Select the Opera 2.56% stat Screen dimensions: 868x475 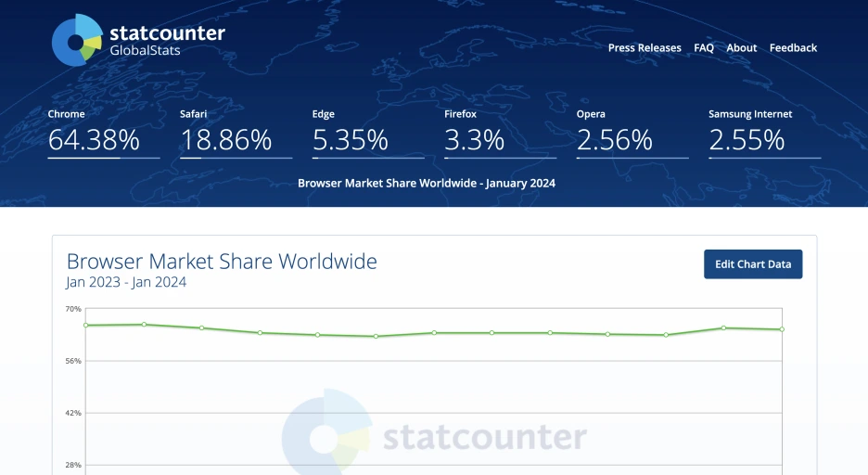632,133
